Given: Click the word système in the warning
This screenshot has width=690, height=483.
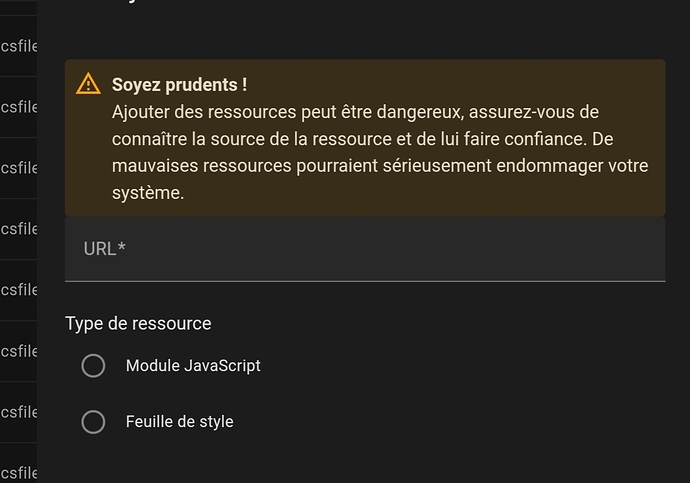Looking at the screenshot, I should [x=148, y=193].
